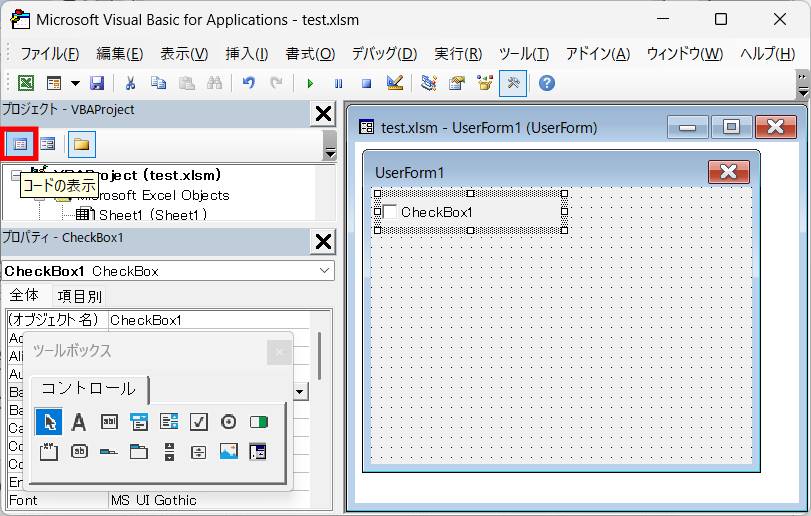Select the ComboBox tool in the toolbox

[x=139, y=422]
